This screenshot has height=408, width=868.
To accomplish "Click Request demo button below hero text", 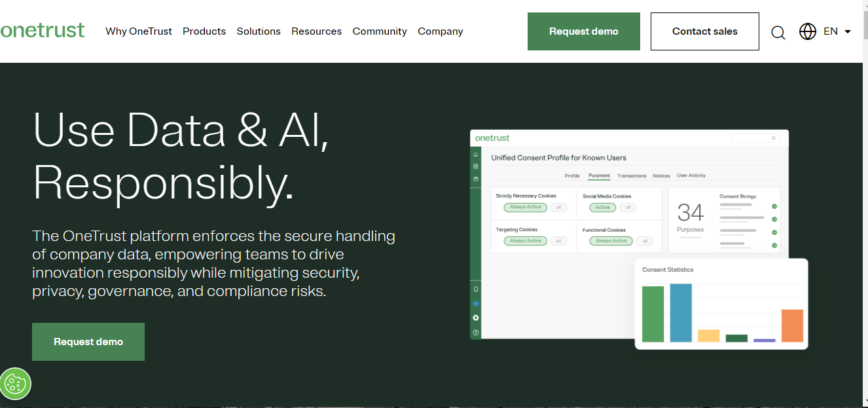I will coord(88,342).
